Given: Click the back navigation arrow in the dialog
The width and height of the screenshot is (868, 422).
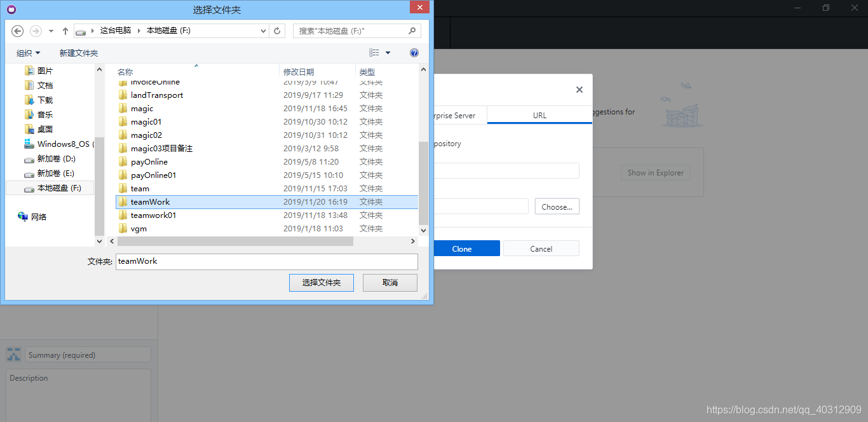Looking at the screenshot, I should click(17, 31).
